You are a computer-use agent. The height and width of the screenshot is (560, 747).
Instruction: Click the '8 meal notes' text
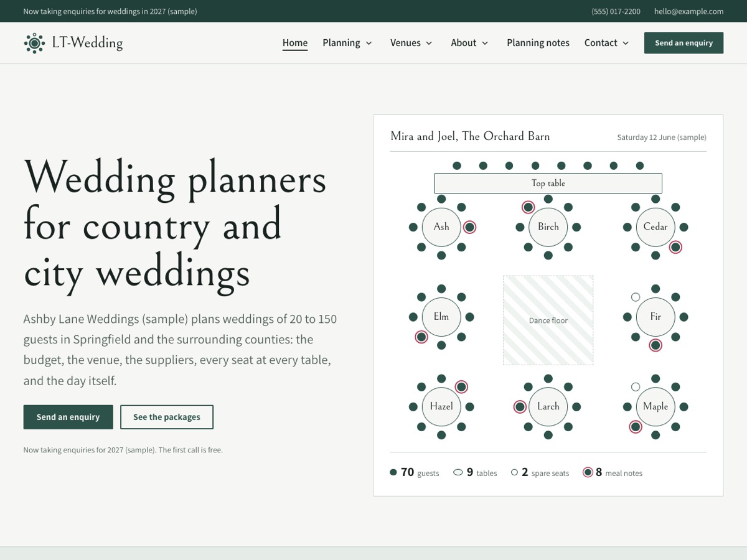coord(619,472)
